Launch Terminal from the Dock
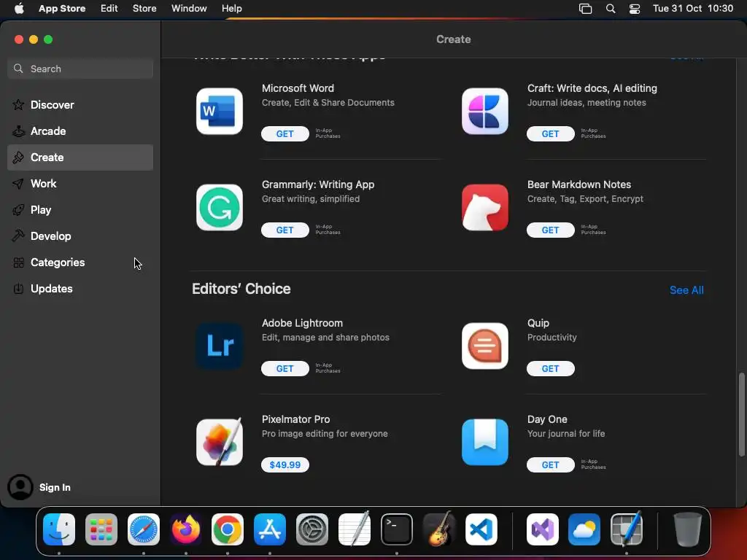Screen dimensions: 747x560 [x=396, y=529]
